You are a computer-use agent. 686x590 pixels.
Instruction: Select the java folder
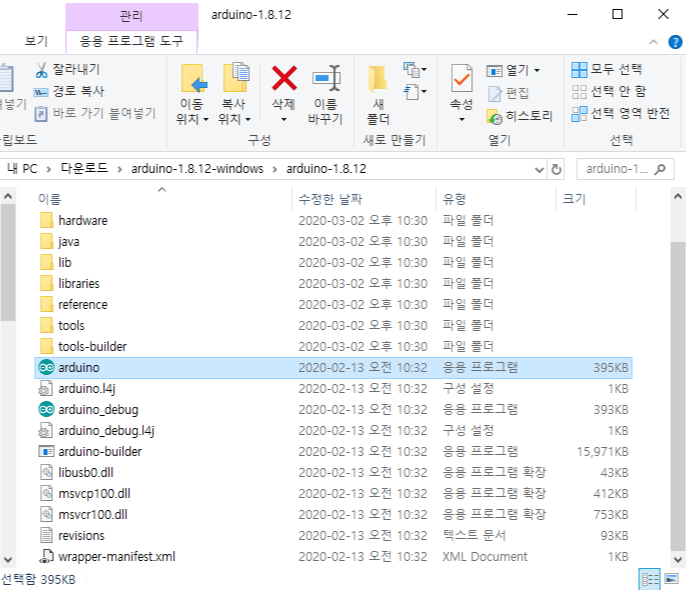pos(333,241)
